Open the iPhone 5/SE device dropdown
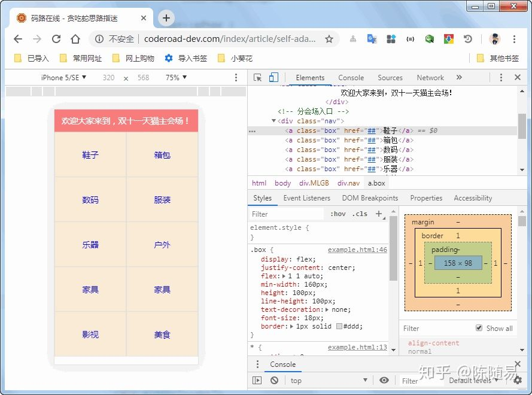The image size is (532, 395). pyautogui.click(x=63, y=78)
